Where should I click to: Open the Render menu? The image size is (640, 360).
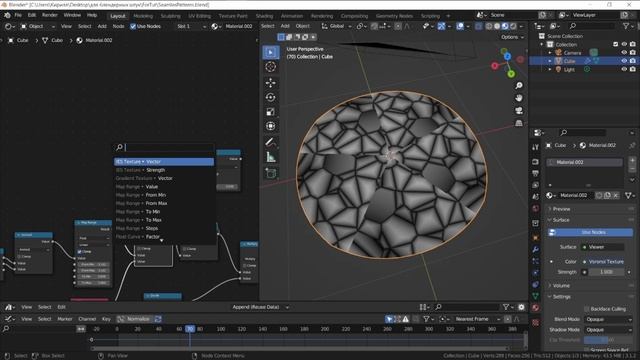(50, 15)
